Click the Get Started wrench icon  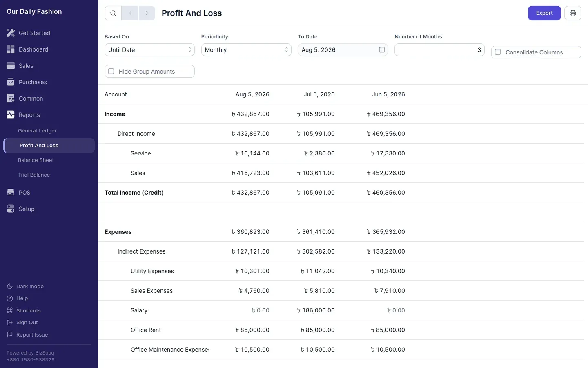pyautogui.click(x=11, y=33)
